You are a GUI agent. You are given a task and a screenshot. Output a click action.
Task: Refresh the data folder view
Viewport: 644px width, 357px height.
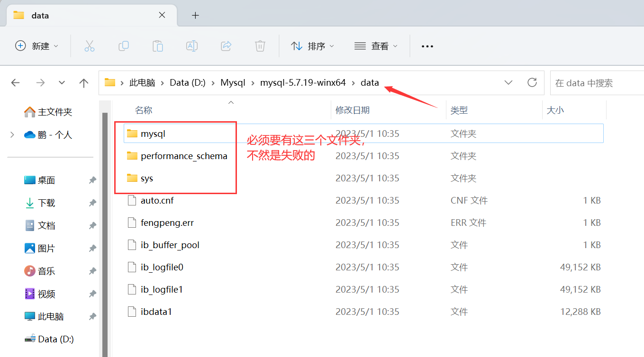(x=532, y=82)
